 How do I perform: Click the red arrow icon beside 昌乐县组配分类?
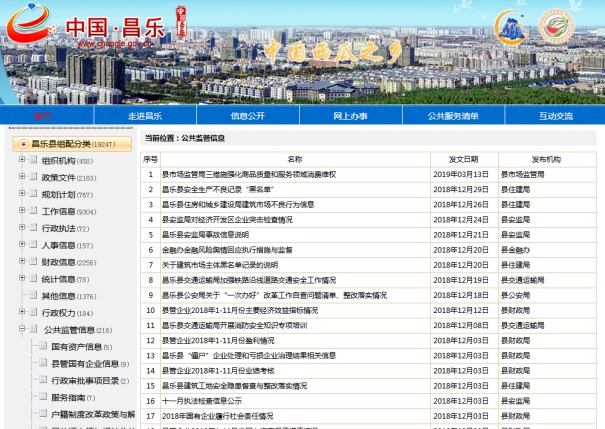(23, 144)
